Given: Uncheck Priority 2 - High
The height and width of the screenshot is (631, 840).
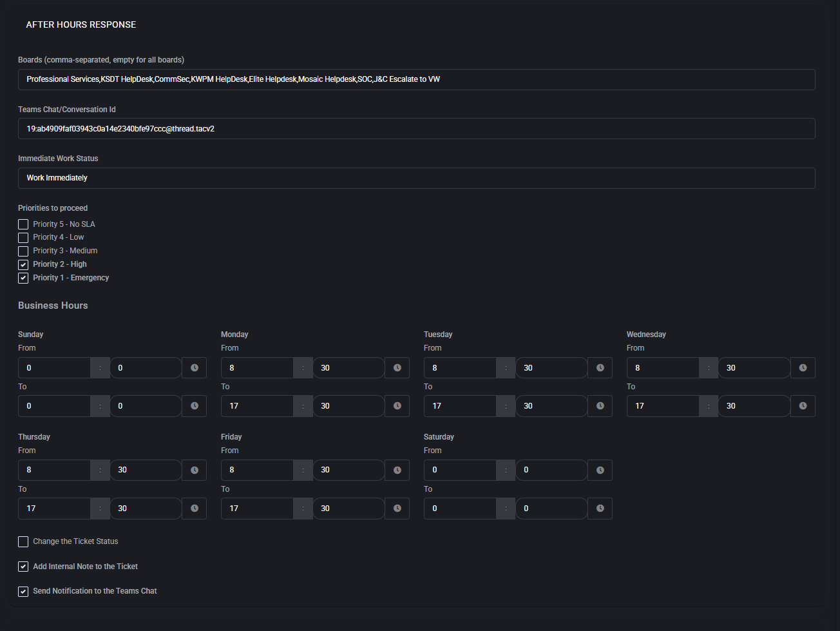Looking at the screenshot, I should (23, 265).
